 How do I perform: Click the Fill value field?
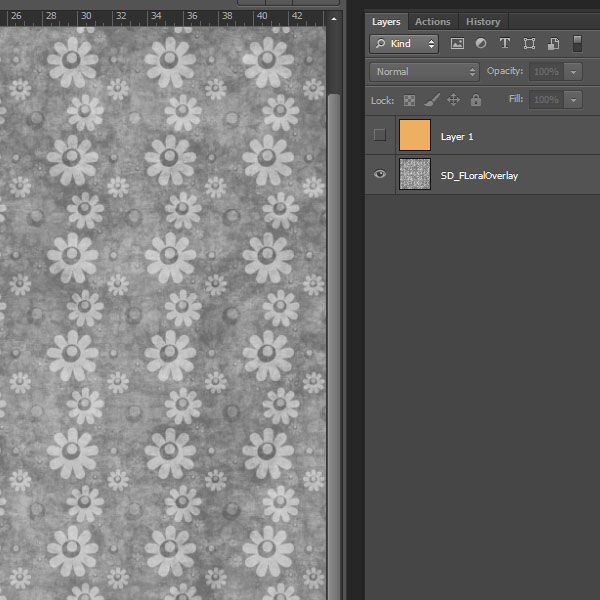[546, 100]
